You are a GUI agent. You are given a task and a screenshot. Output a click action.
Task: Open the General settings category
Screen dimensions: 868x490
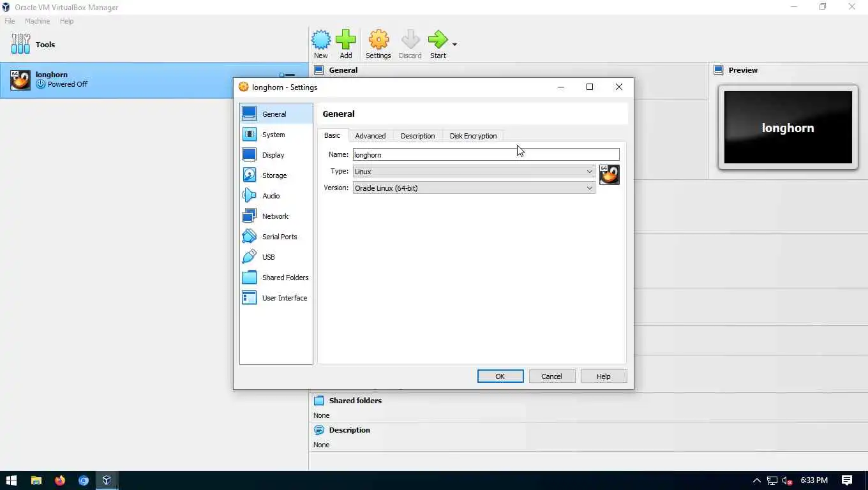click(x=276, y=114)
